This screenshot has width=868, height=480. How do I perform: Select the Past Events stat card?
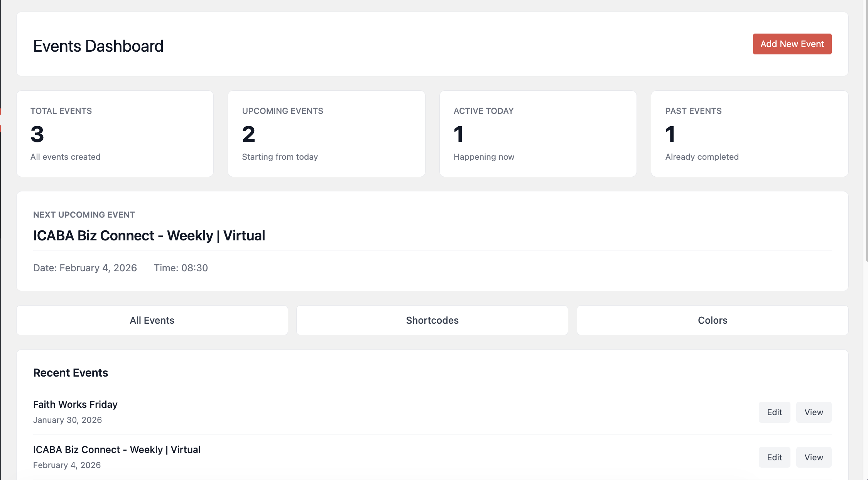(749, 134)
